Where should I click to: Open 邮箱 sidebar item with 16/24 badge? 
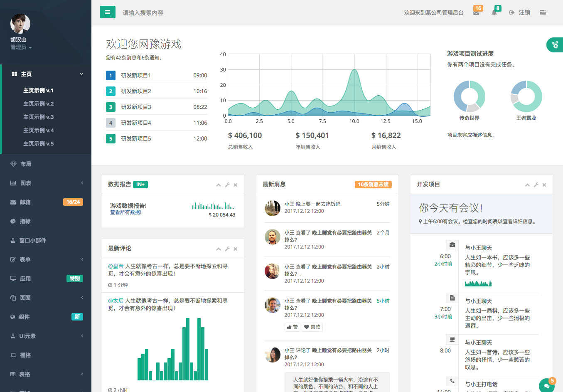pos(46,202)
